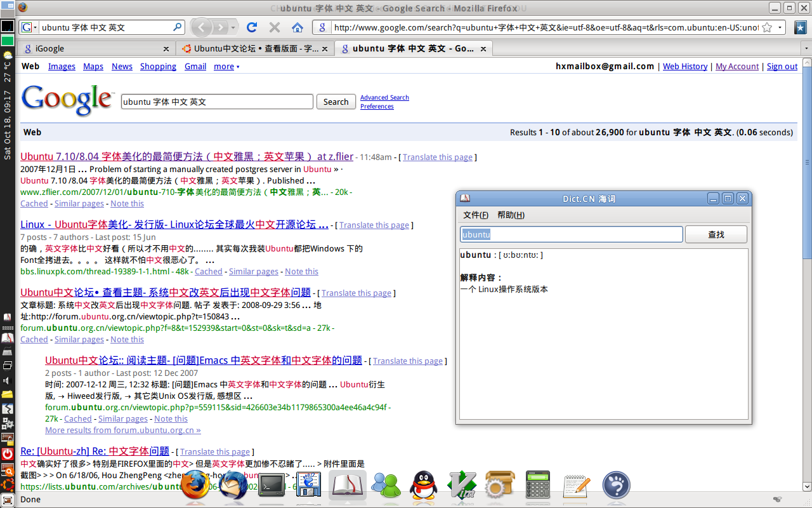Image resolution: width=812 pixels, height=508 pixels.
Task: Close the iGoogle tab
Action: [x=166, y=48]
